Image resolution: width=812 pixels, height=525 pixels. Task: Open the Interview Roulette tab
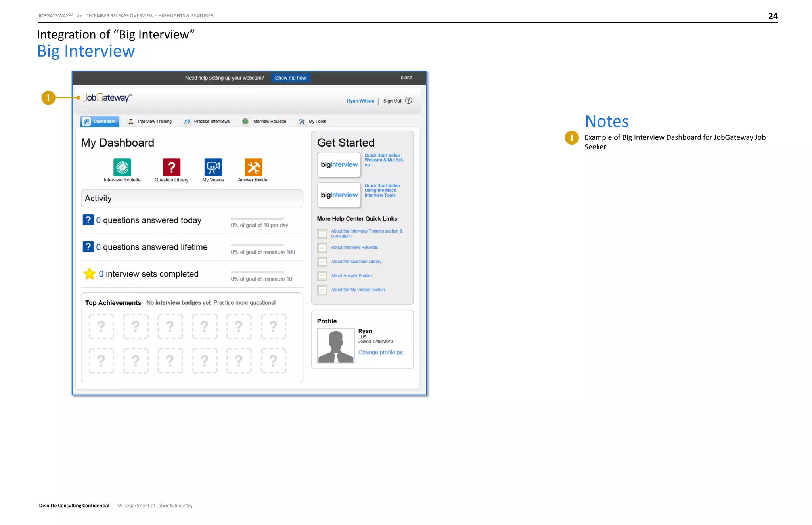(264, 122)
